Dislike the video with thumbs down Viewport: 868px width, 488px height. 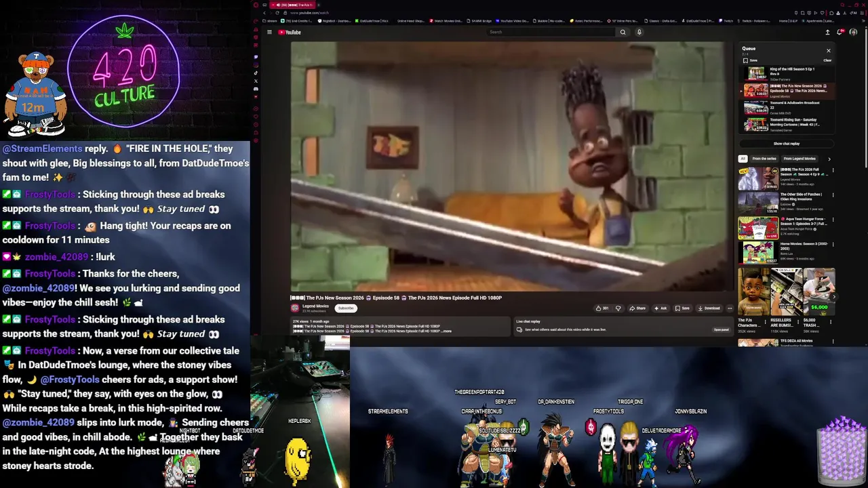click(618, 308)
